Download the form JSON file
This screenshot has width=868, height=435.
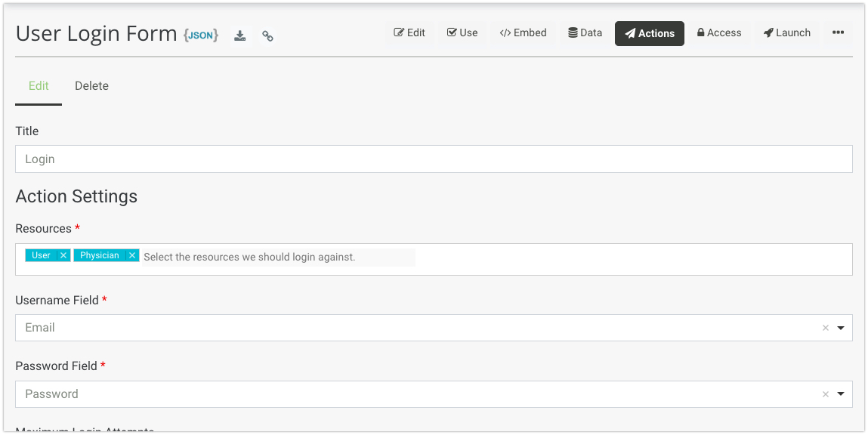(x=239, y=35)
